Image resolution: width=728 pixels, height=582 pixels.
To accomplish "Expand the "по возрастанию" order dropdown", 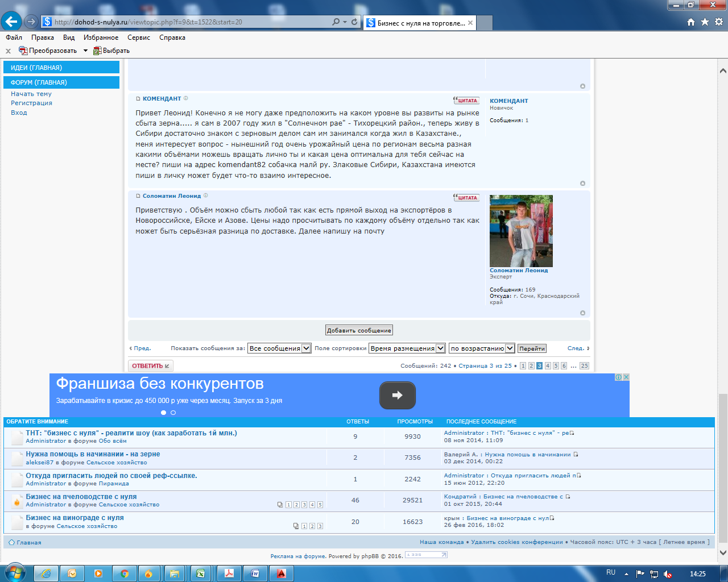I will tap(510, 348).
